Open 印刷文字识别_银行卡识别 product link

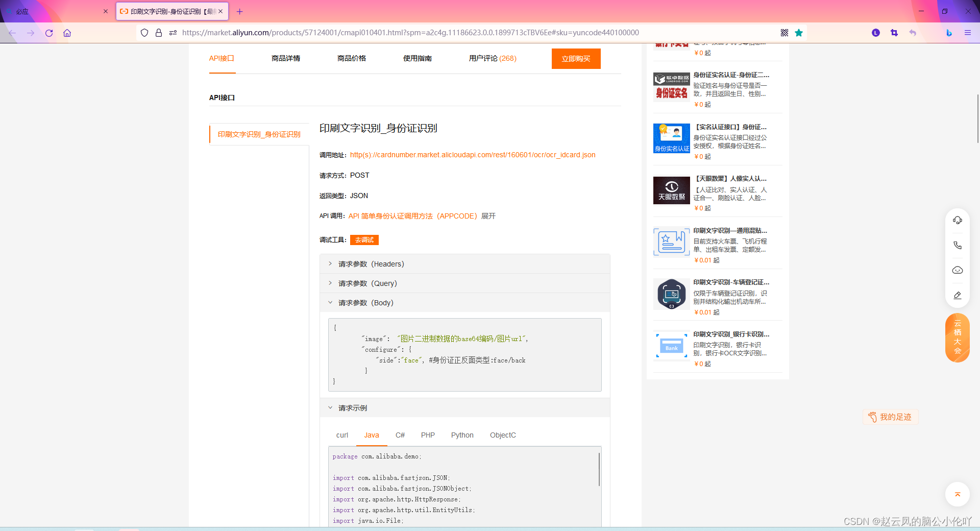731,334
